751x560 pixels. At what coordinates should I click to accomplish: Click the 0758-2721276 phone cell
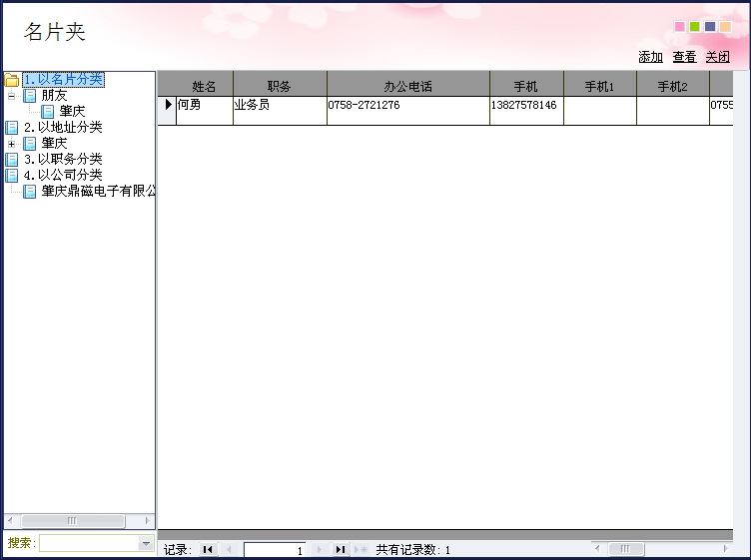[x=408, y=111]
